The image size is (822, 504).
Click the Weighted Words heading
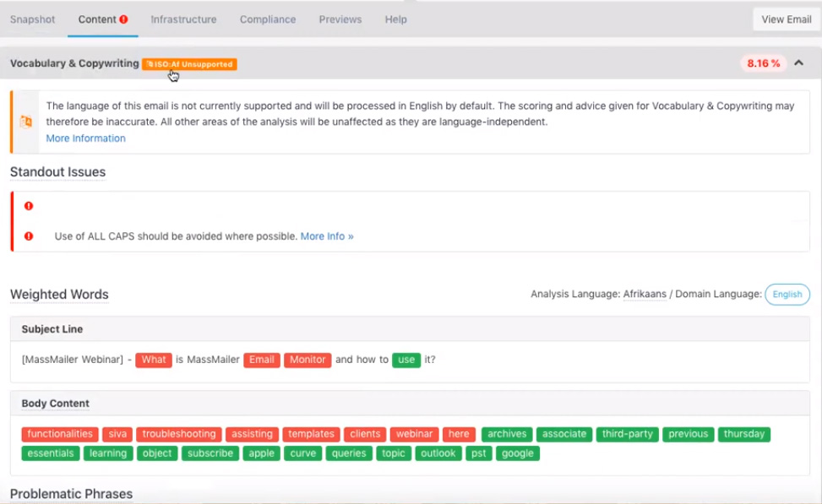(59, 295)
